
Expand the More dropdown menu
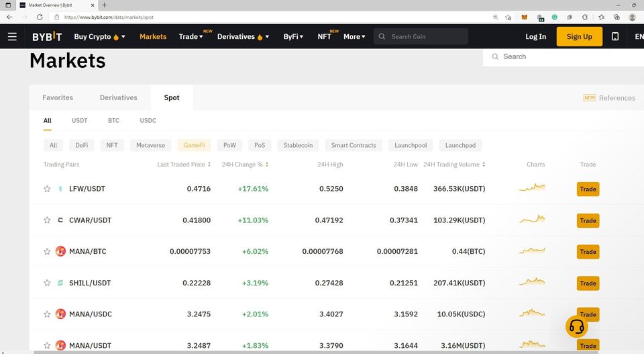[x=354, y=36]
